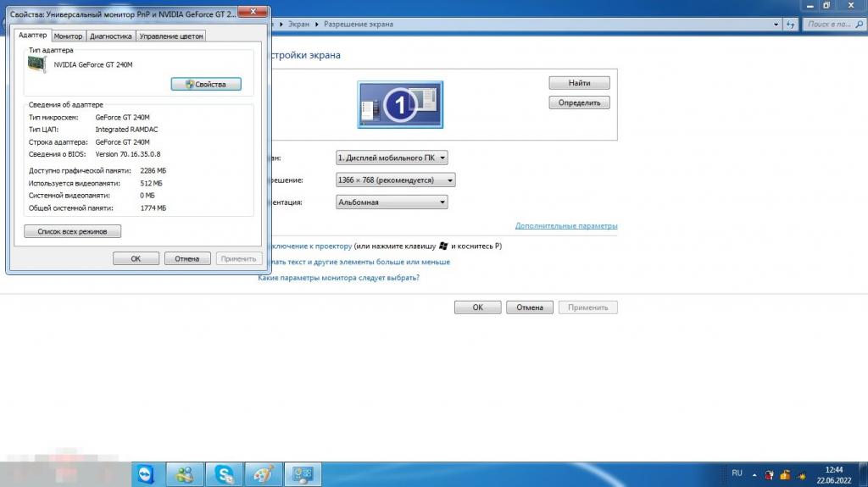Open the Управление цветом tab
The height and width of the screenshot is (487, 868).
171,36
